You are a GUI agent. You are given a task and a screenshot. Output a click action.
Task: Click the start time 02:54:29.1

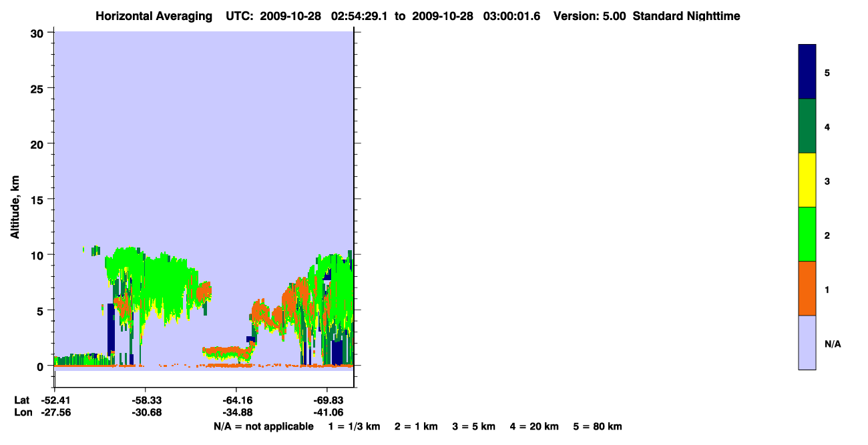pos(360,16)
